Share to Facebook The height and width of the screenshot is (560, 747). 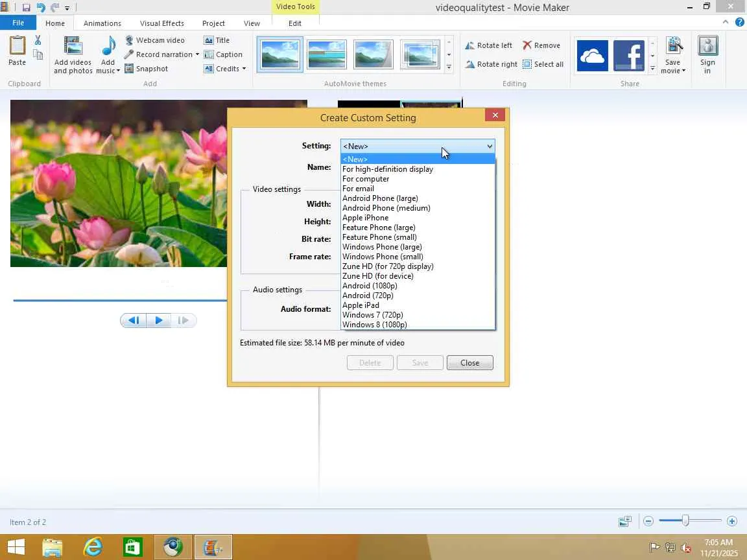(x=629, y=56)
